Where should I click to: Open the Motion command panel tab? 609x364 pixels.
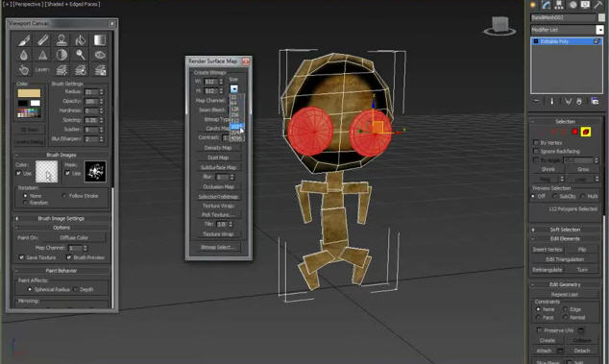[572, 5]
